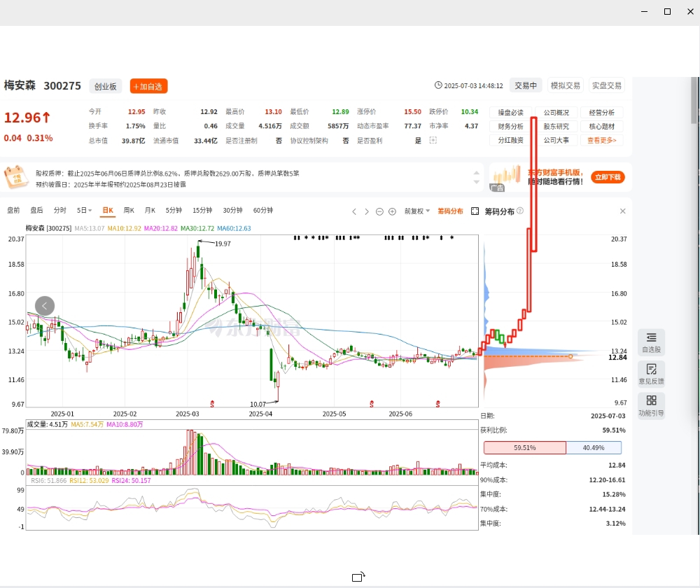Click orange average cost line handle
This screenshot has height=588, width=700.
coord(570,356)
